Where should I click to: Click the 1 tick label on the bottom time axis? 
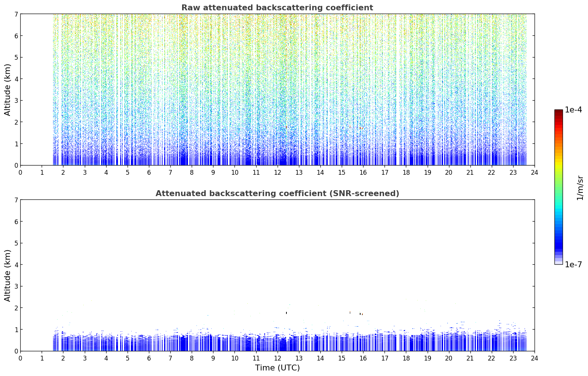[42, 358]
